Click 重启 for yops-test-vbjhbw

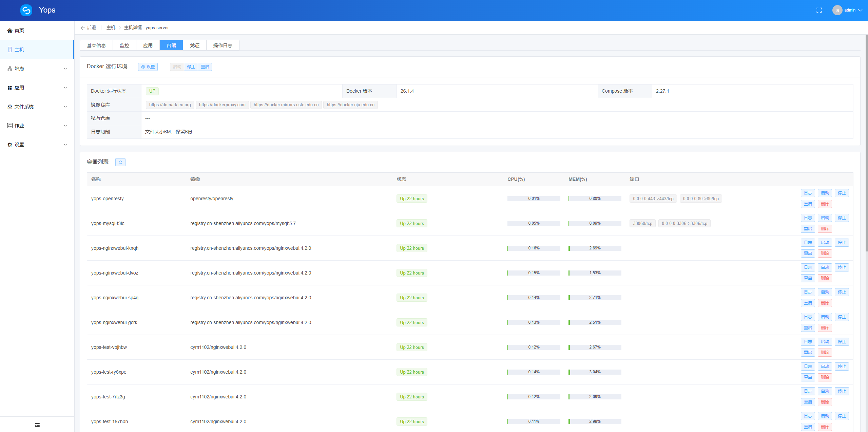point(808,353)
